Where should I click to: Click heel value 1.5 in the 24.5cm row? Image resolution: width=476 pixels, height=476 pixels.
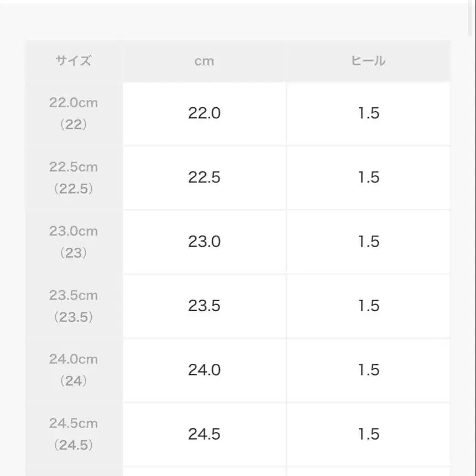368,434
